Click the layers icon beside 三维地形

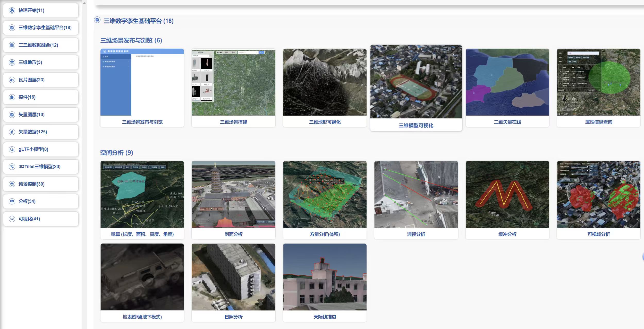(x=12, y=62)
